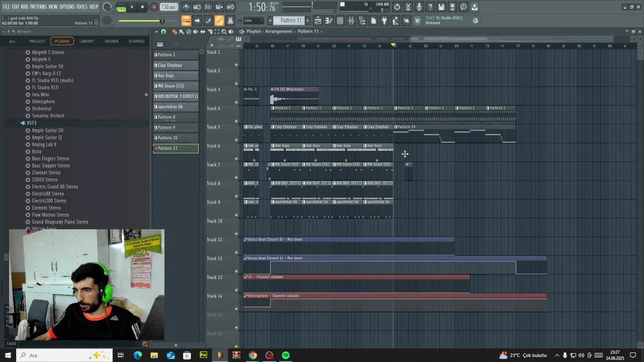Click the red Record button
The image size is (644, 362).
coord(154,7)
